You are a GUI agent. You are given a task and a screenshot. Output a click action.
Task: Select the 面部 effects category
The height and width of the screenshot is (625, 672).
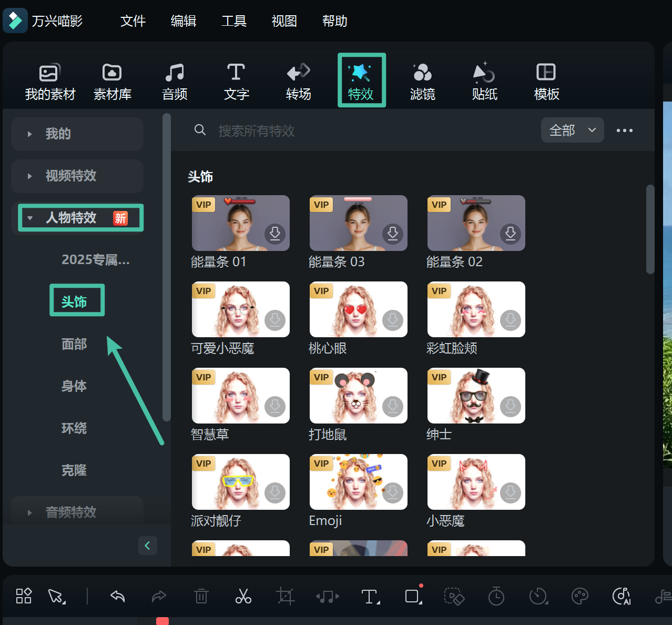click(74, 344)
